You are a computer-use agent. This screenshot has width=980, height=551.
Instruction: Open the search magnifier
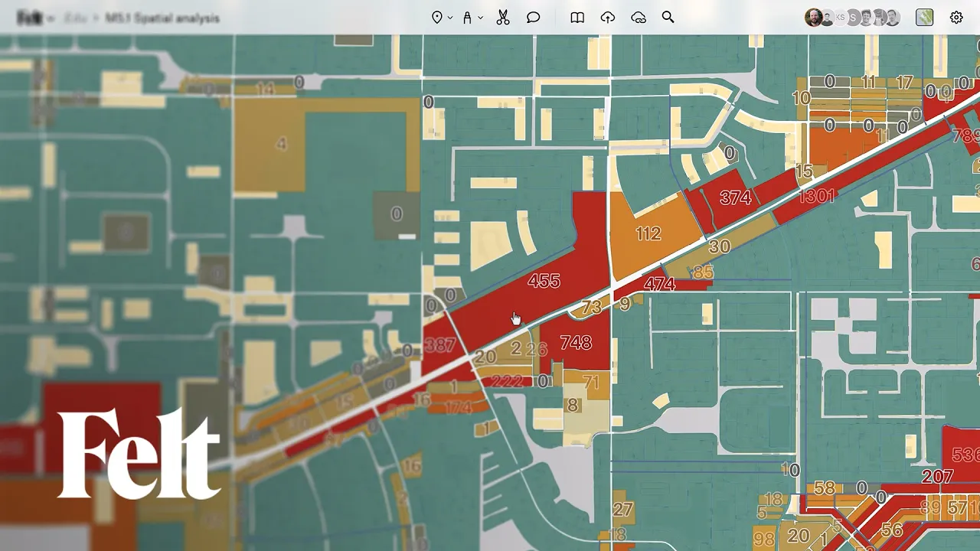coord(668,17)
